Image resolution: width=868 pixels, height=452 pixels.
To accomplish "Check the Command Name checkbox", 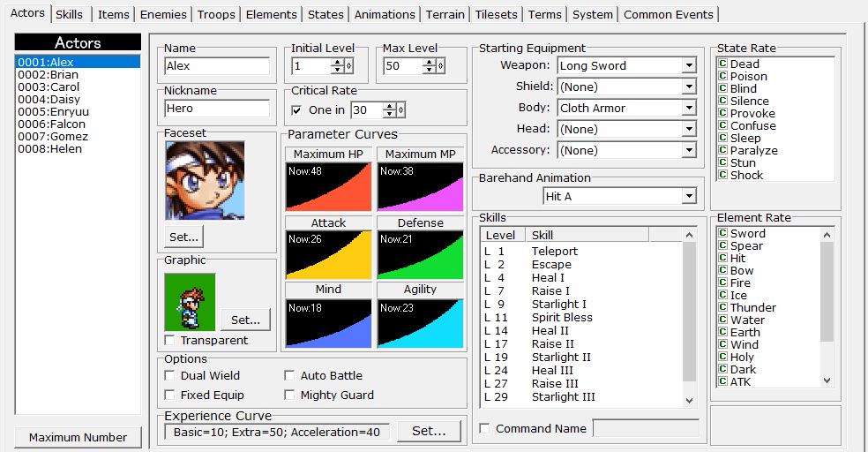I will (x=484, y=428).
